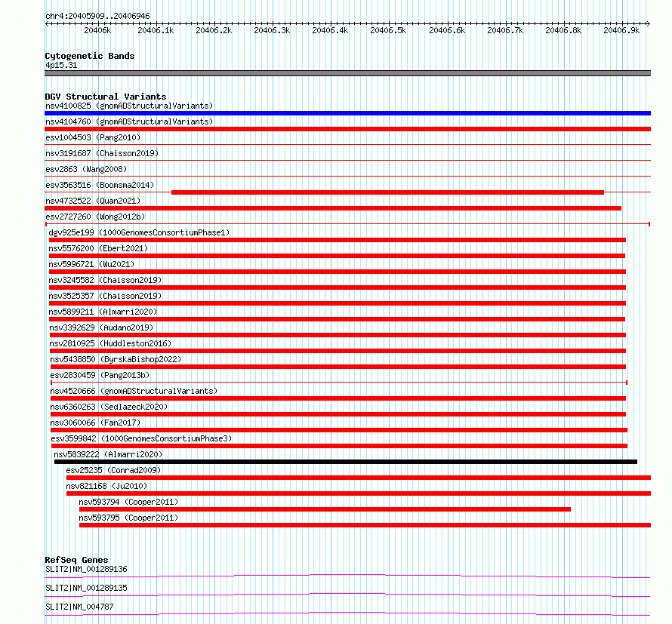Click the gray 4p15.31 cytoband bar
672x624 pixels.
point(347,73)
